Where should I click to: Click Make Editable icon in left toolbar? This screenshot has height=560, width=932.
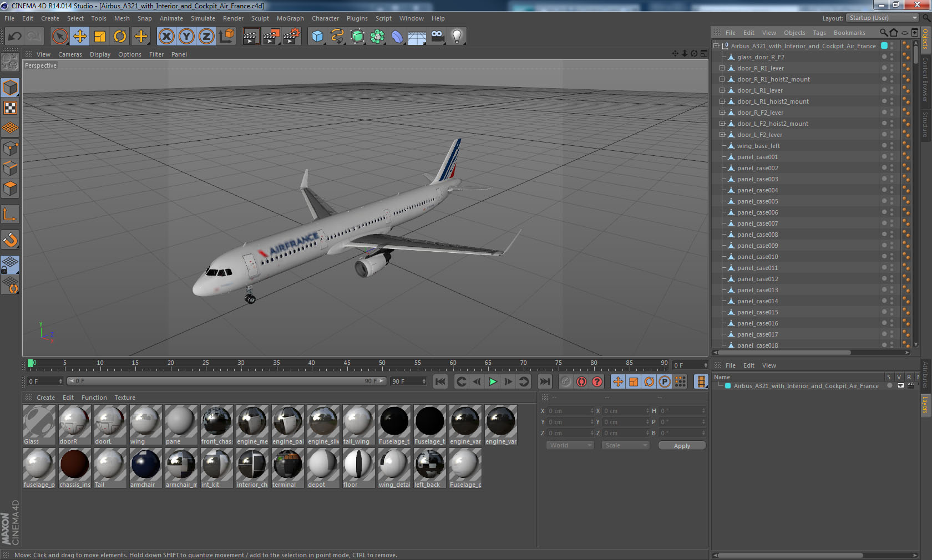pyautogui.click(x=10, y=62)
